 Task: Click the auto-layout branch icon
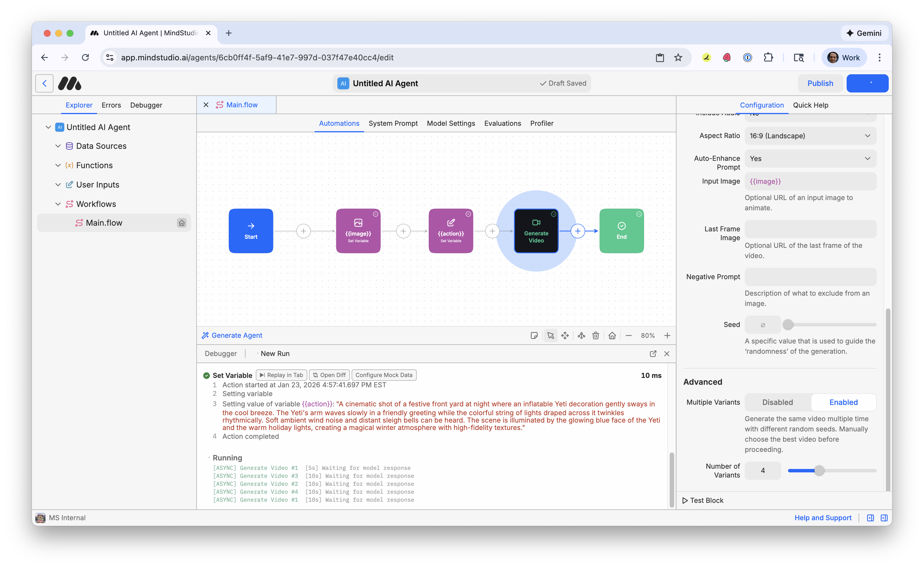[581, 336]
